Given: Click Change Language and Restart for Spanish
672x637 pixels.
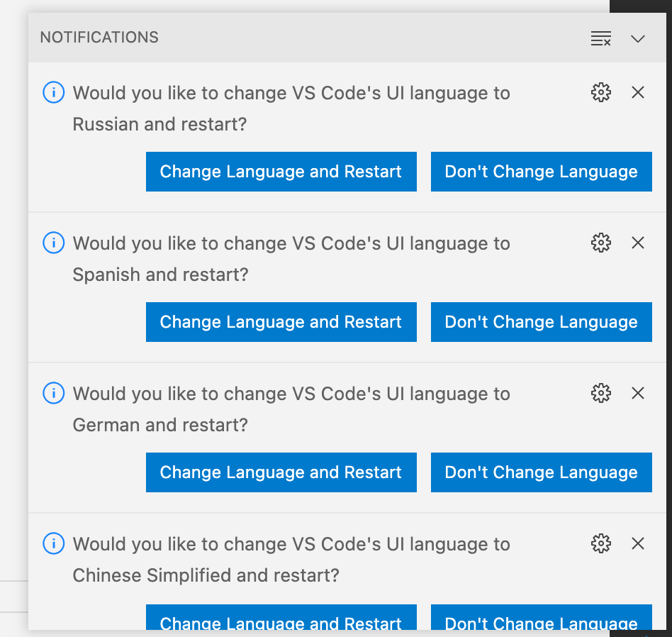Looking at the screenshot, I should tap(281, 322).
